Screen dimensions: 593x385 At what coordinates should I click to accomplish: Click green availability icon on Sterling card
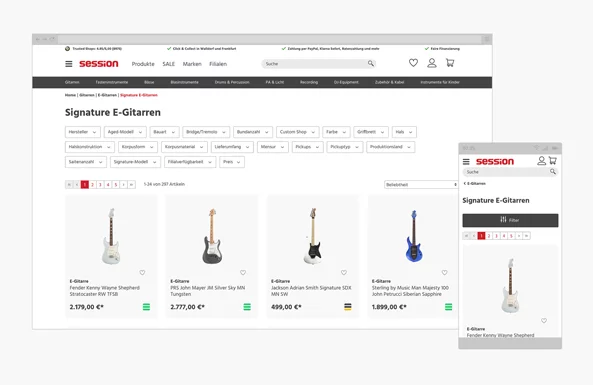click(449, 307)
